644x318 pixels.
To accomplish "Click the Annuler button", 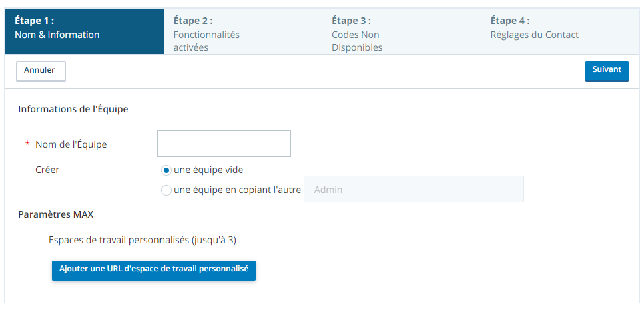I will (x=41, y=71).
